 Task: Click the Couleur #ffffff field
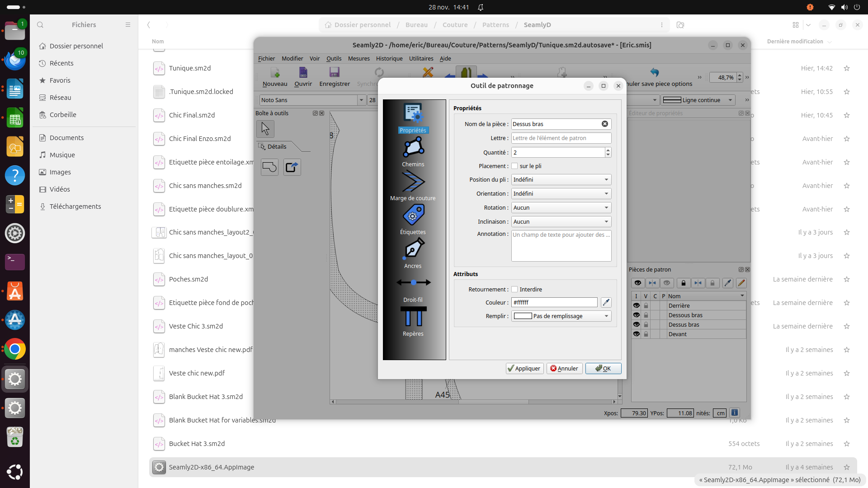tap(554, 303)
